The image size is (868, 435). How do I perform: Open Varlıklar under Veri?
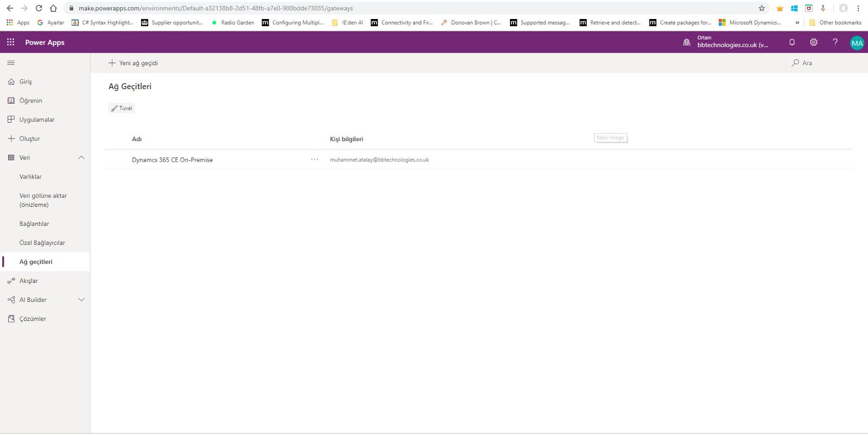click(30, 176)
